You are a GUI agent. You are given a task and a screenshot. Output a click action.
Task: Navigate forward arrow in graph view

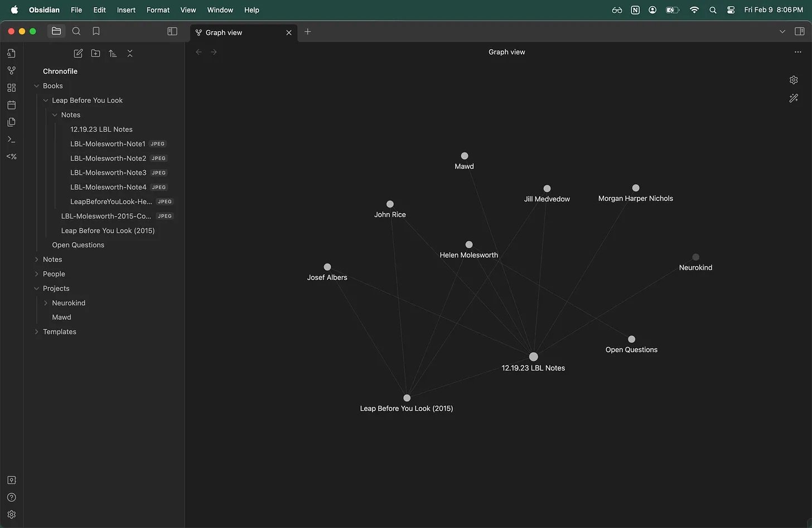[214, 52]
